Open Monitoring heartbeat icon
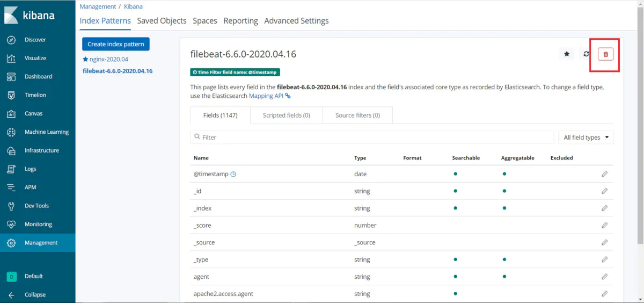 click(11, 224)
